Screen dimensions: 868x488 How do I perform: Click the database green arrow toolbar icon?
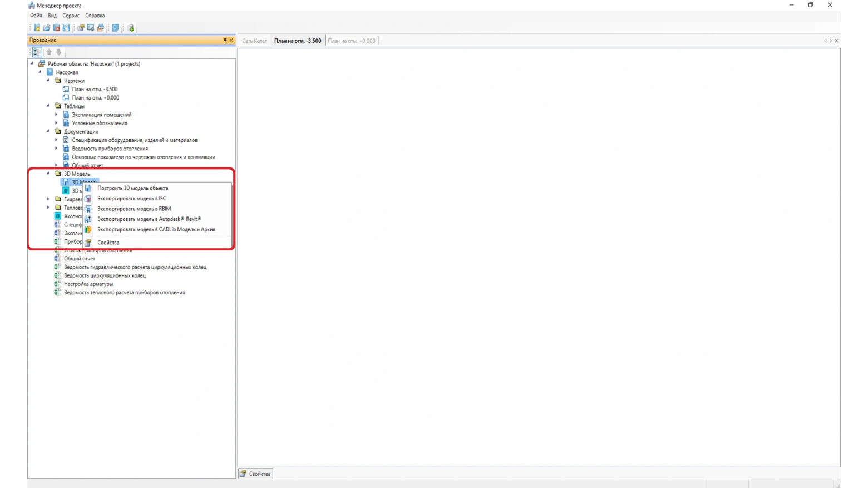click(131, 28)
